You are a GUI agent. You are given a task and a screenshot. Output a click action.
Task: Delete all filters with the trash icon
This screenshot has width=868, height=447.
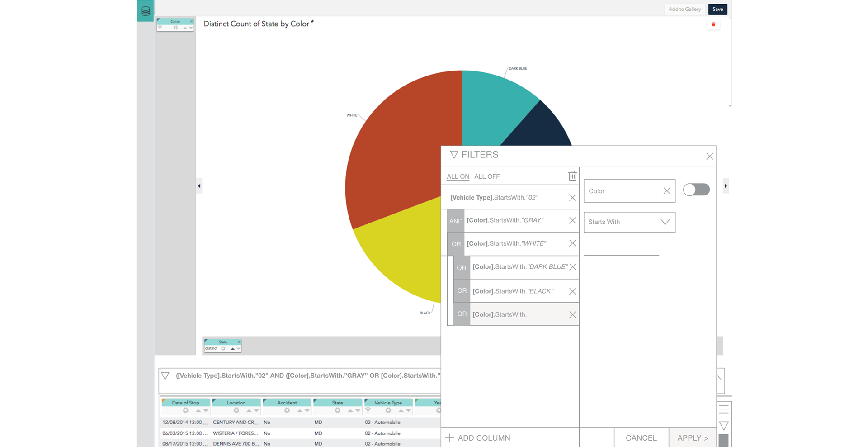(572, 176)
